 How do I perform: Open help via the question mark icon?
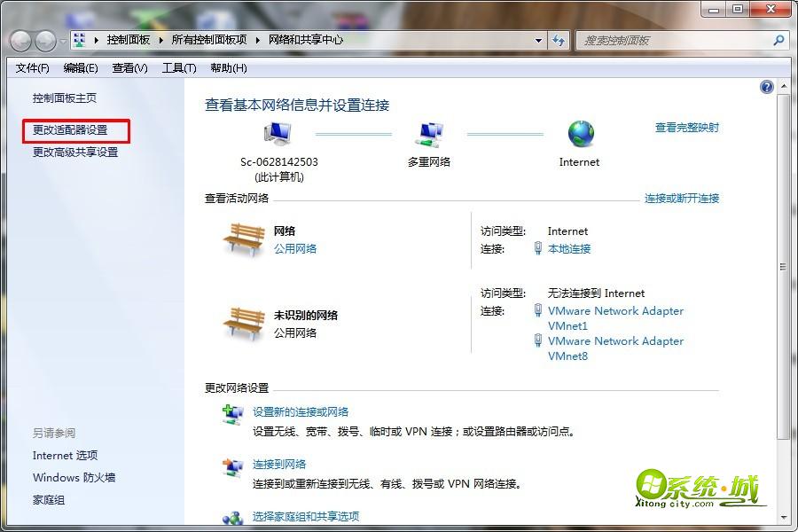tap(766, 86)
